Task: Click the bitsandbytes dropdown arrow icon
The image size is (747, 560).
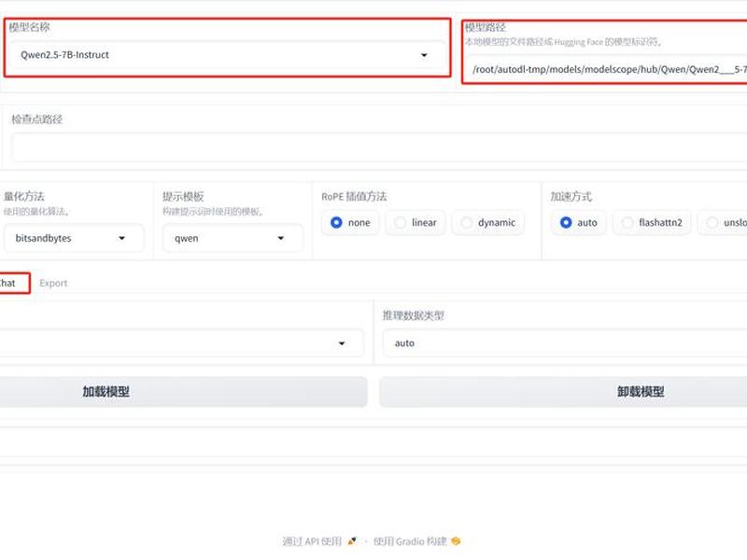Action: [x=122, y=238]
